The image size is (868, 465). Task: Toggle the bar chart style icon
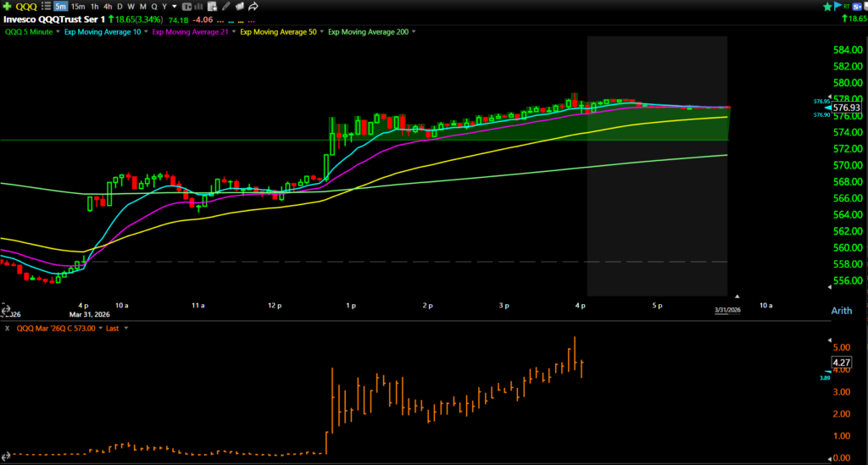pos(187,7)
